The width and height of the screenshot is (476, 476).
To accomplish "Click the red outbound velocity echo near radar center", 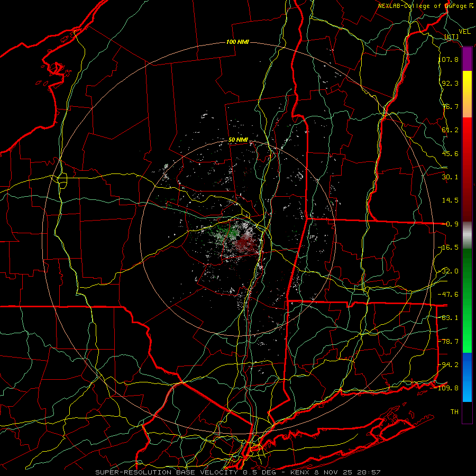I will [245, 244].
